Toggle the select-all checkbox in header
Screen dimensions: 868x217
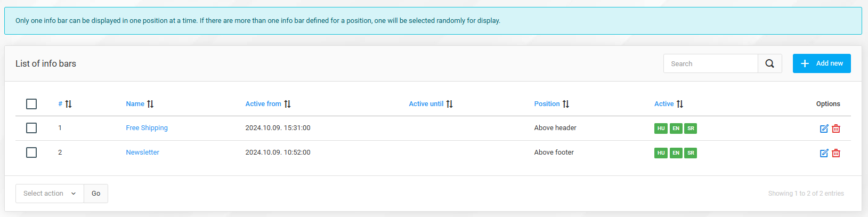point(31,104)
